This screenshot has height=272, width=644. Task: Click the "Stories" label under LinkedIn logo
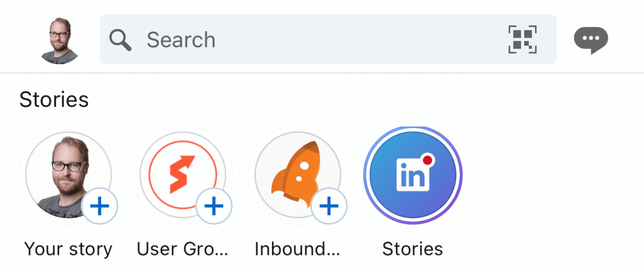point(413,249)
